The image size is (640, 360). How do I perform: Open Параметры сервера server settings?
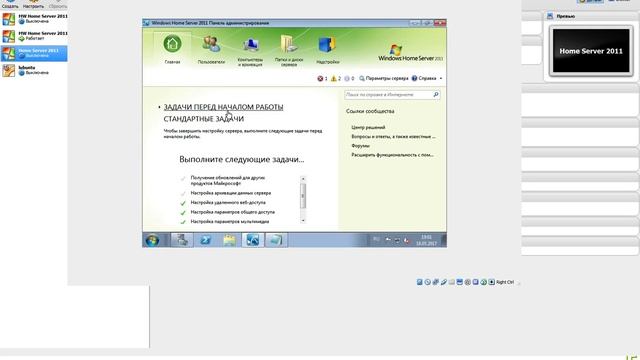384,78
